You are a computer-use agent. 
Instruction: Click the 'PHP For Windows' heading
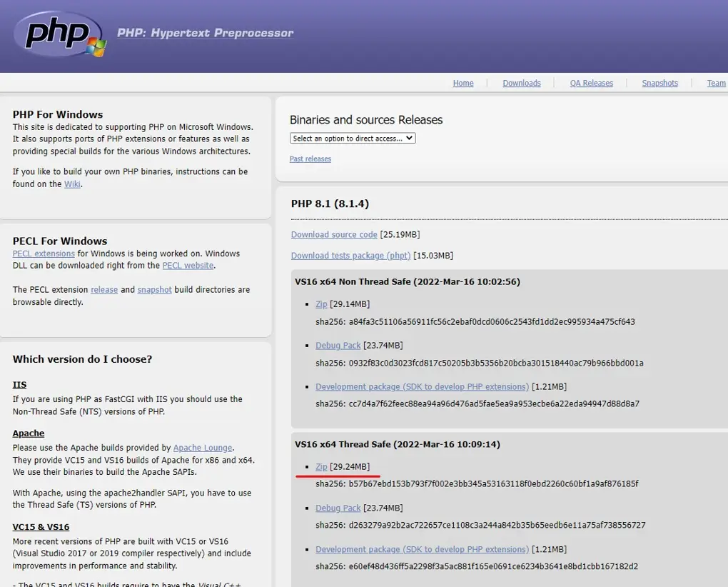[x=58, y=114]
